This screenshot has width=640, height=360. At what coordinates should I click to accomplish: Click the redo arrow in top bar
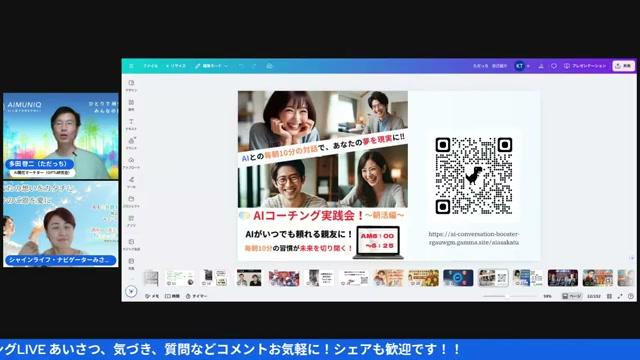[254, 66]
